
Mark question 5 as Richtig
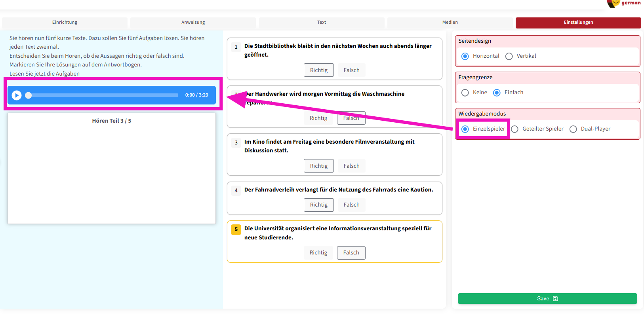coord(318,252)
